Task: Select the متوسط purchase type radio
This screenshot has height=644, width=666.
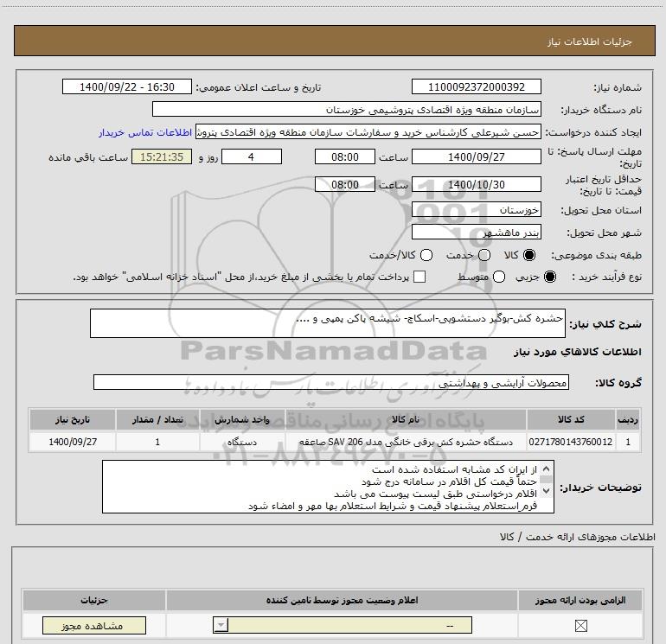Action: [499, 277]
